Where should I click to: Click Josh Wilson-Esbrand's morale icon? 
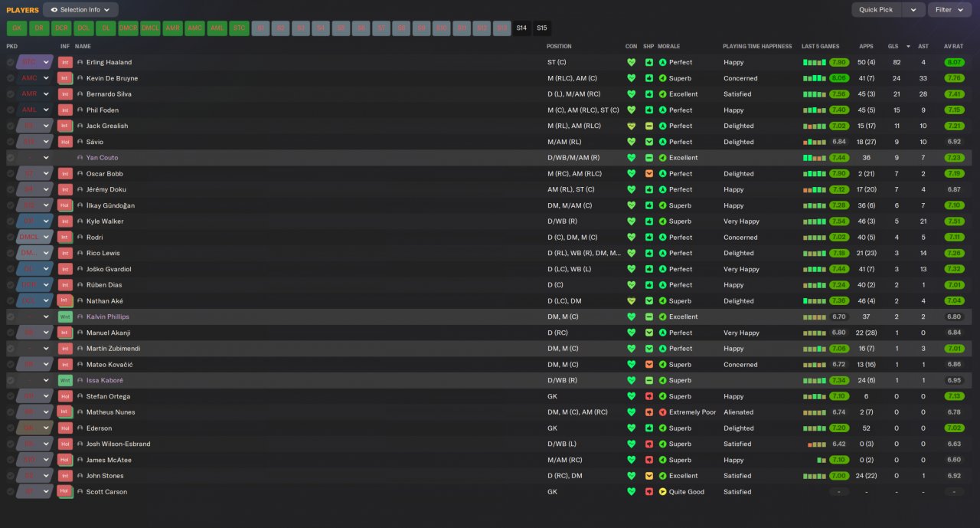click(x=663, y=444)
